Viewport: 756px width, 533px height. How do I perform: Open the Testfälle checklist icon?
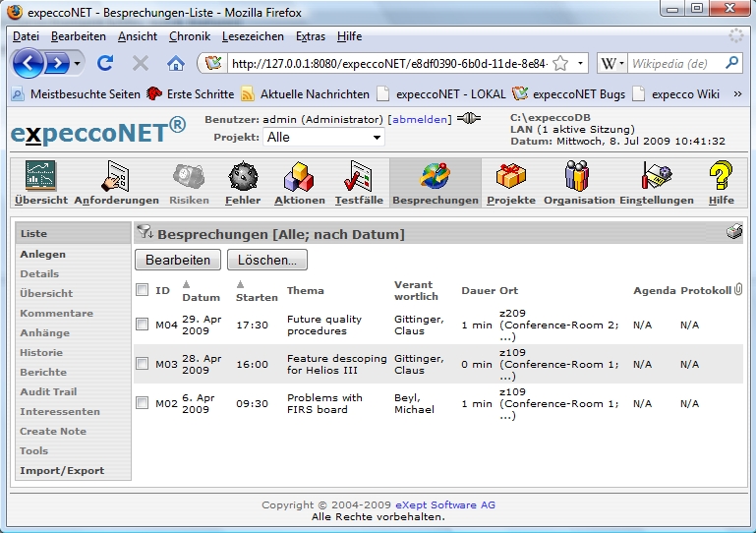[358, 177]
